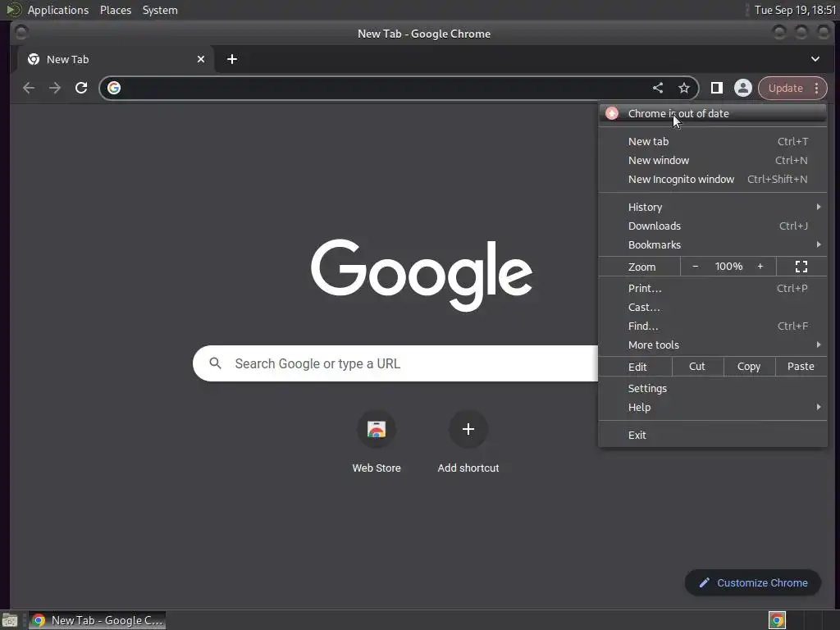Select Print... in the menu
This screenshot has width=840, height=630.
point(713,288)
